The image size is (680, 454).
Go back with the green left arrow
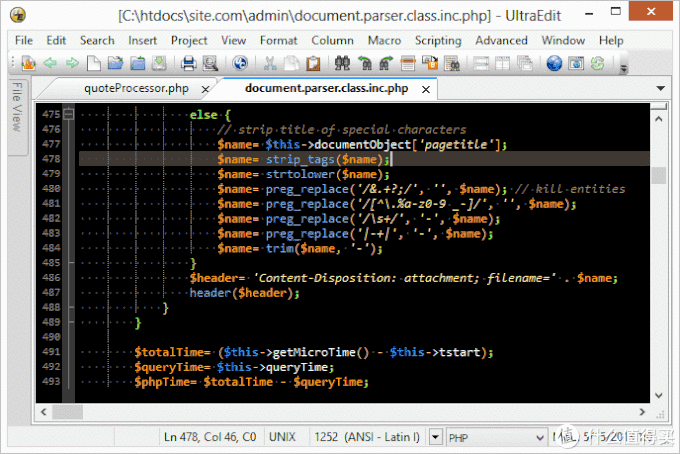tap(50, 63)
